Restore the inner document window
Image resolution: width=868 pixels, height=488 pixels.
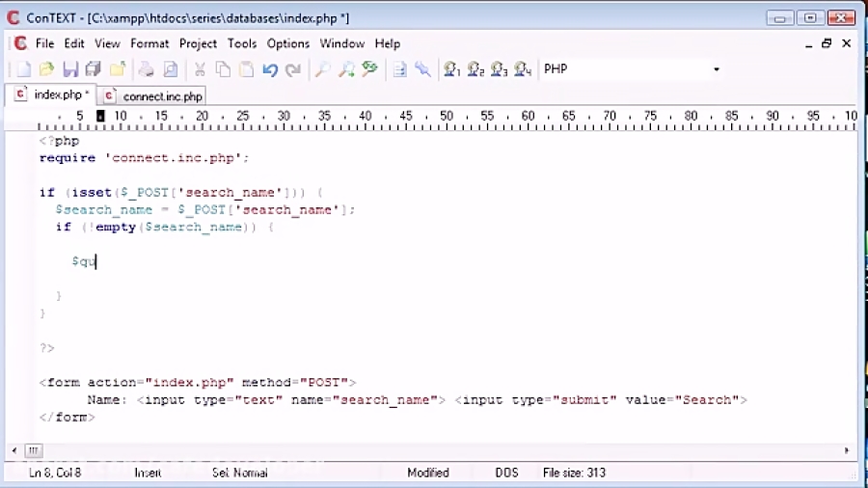coord(827,43)
